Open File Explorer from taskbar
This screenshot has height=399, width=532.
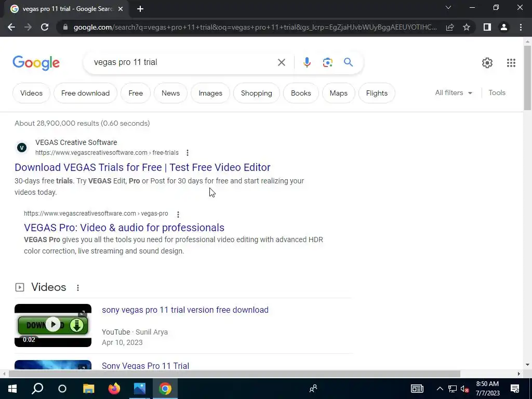coord(88,389)
